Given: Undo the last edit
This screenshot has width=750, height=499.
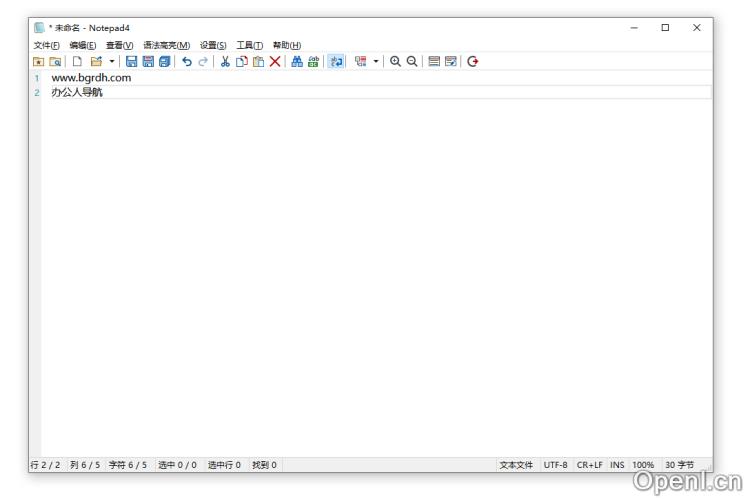Looking at the screenshot, I should (187, 62).
